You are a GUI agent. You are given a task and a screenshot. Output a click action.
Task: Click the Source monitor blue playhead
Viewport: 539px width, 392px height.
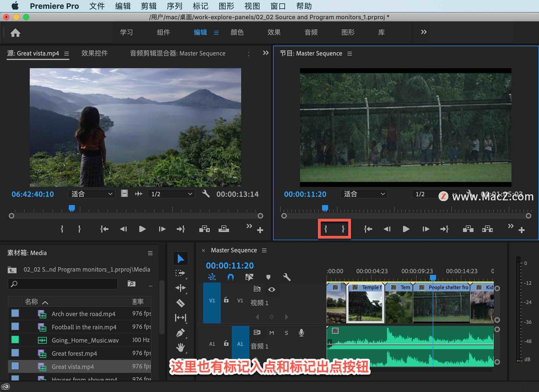tap(72, 208)
